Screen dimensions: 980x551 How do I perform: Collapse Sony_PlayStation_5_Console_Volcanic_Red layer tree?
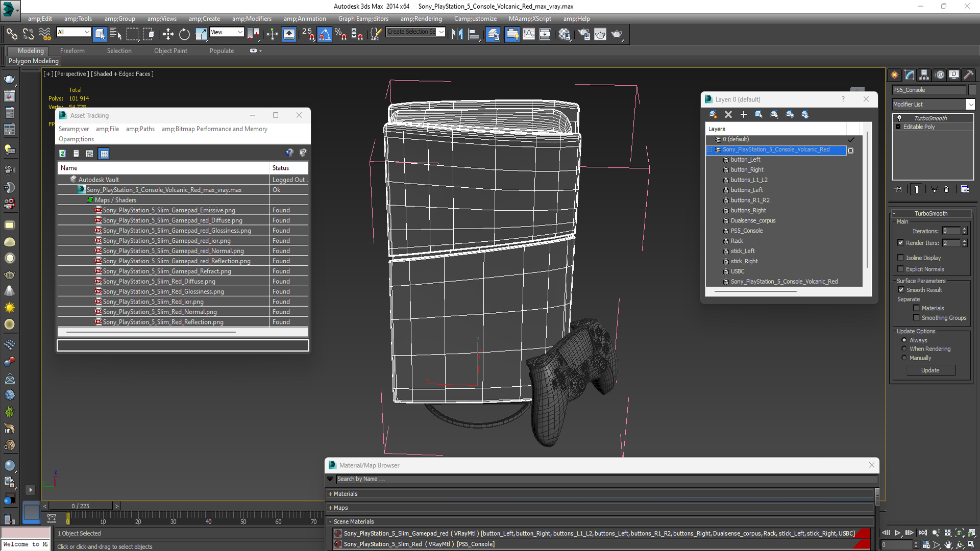709,149
